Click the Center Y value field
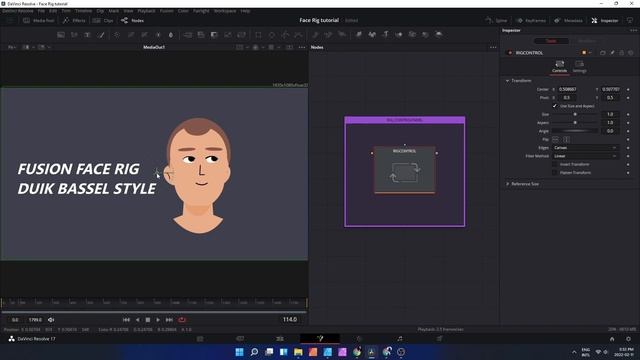The width and height of the screenshot is (640, 360). [x=611, y=89]
